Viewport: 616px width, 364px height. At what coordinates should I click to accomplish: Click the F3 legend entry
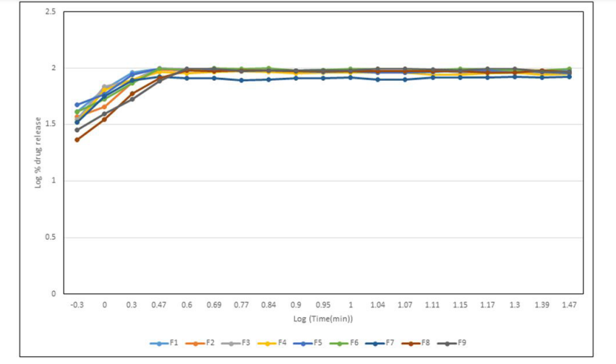click(x=236, y=343)
